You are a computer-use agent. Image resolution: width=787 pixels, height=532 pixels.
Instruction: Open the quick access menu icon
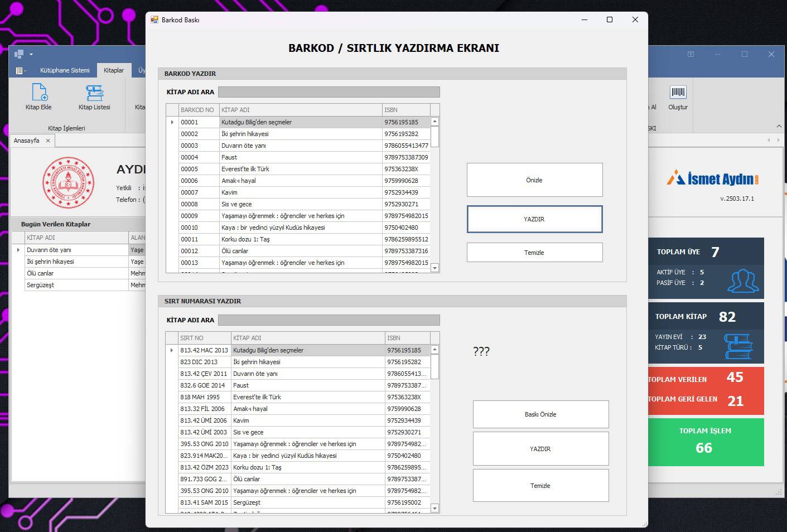pos(20,71)
